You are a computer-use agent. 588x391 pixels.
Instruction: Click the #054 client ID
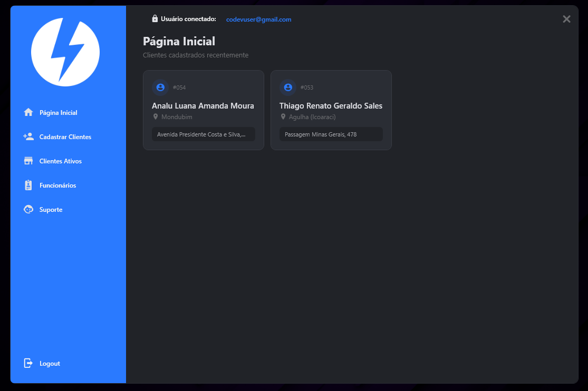pyautogui.click(x=179, y=87)
